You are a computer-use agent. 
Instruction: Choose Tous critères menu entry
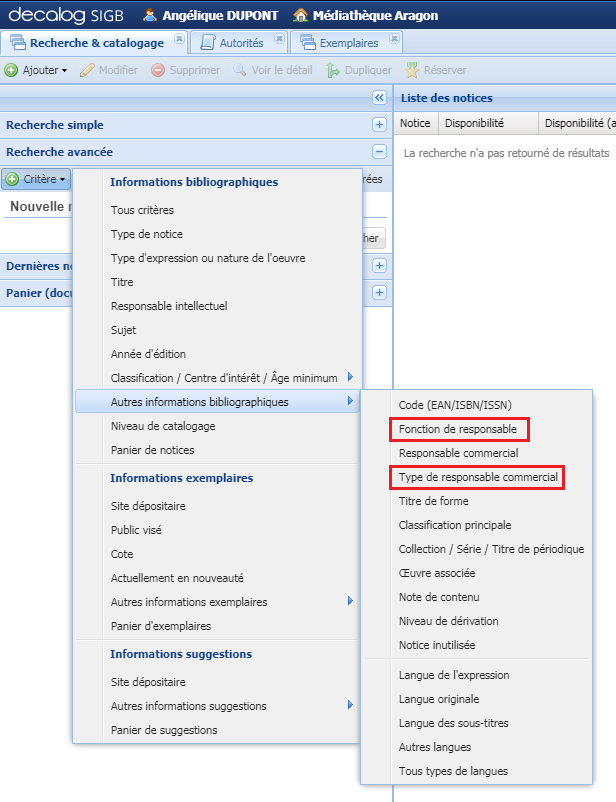tap(217, 210)
